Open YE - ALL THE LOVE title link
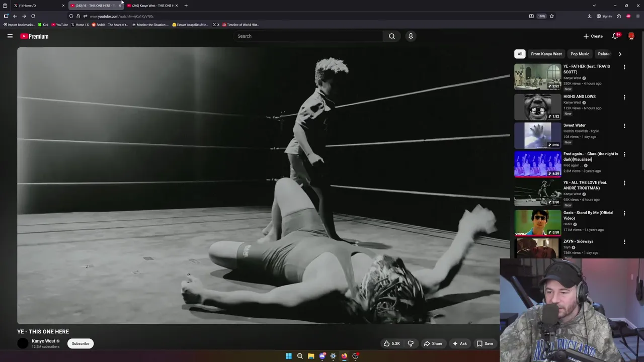Viewport: 644px width, 362px height. 585,185
